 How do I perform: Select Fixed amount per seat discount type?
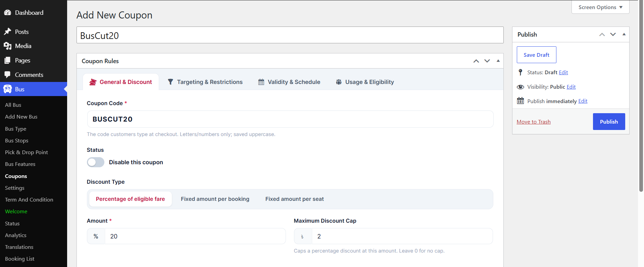tap(295, 199)
